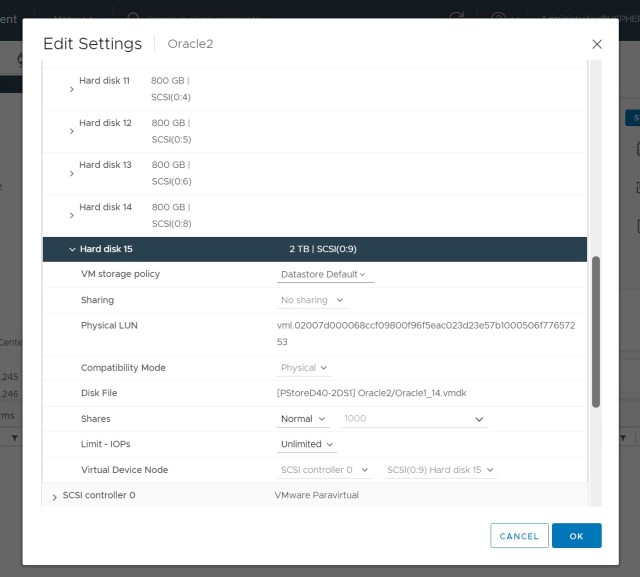Screen dimensions: 640x577
Task: Expand SCSI controller 0 section
Action: (54, 496)
